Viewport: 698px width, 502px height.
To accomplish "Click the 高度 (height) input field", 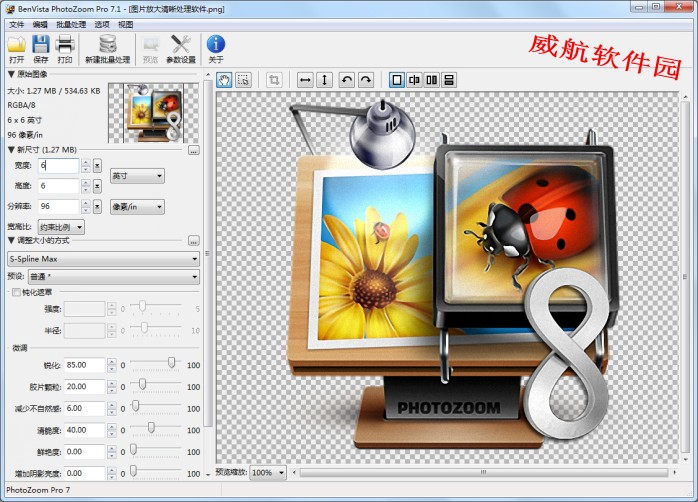I will [59, 186].
